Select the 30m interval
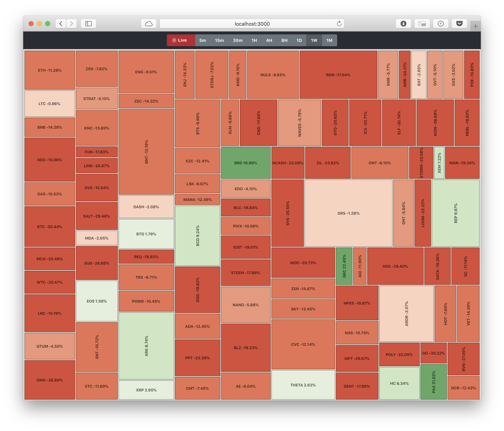 [x=238, y=40]
